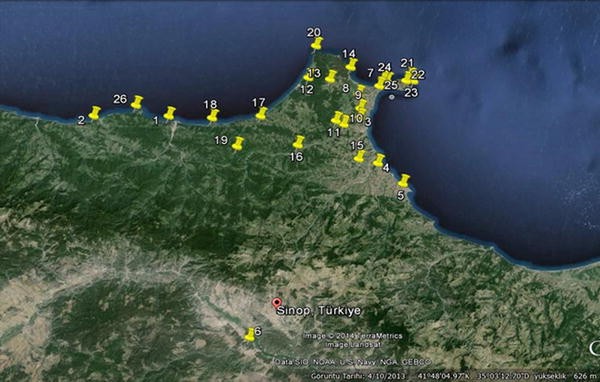The image size is (600, 382).
Task: Click the pushpin marked 18
Action: tap(213, 116)
